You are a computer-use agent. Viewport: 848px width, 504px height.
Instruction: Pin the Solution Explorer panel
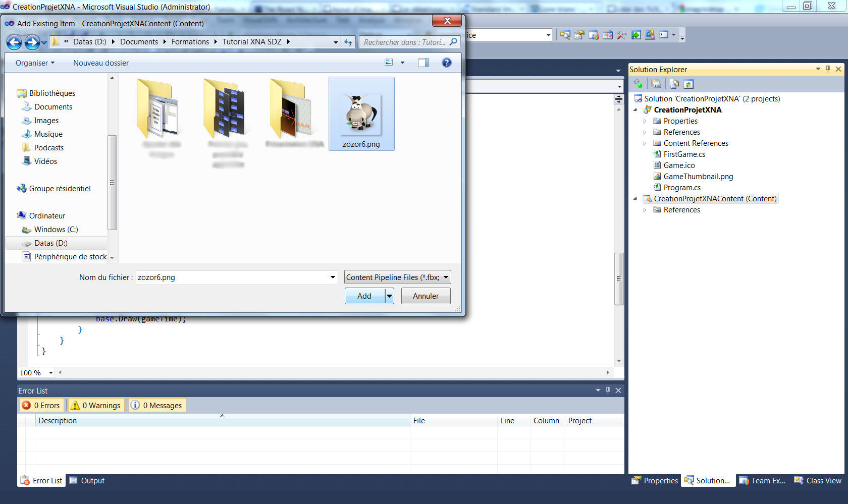[x=828, y=69]
